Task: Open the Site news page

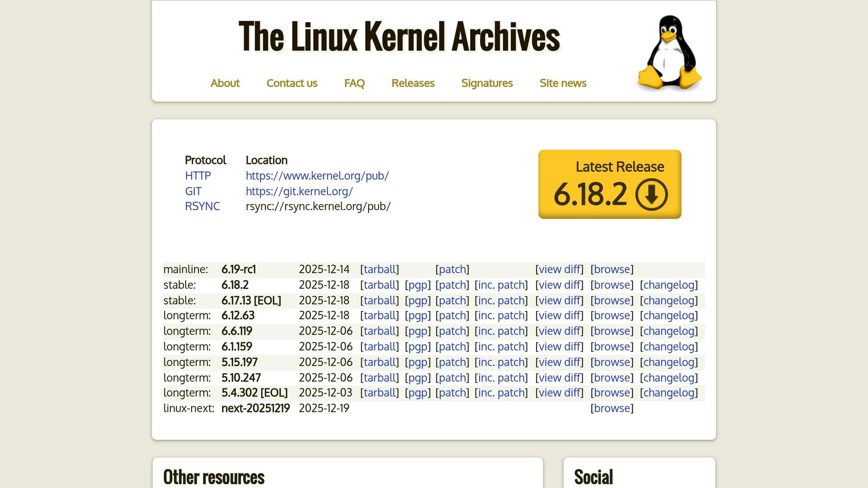Action: click(x=562, y=83)
